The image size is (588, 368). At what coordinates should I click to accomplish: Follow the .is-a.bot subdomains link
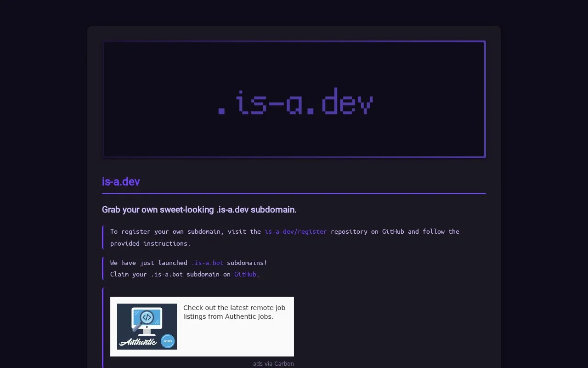click(207, 263)
